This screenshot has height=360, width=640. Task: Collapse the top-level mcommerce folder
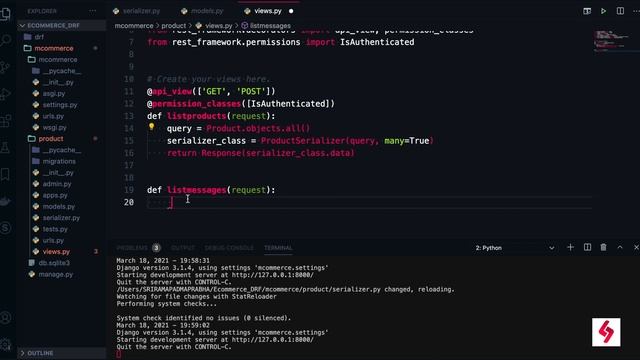pos(53,48)
